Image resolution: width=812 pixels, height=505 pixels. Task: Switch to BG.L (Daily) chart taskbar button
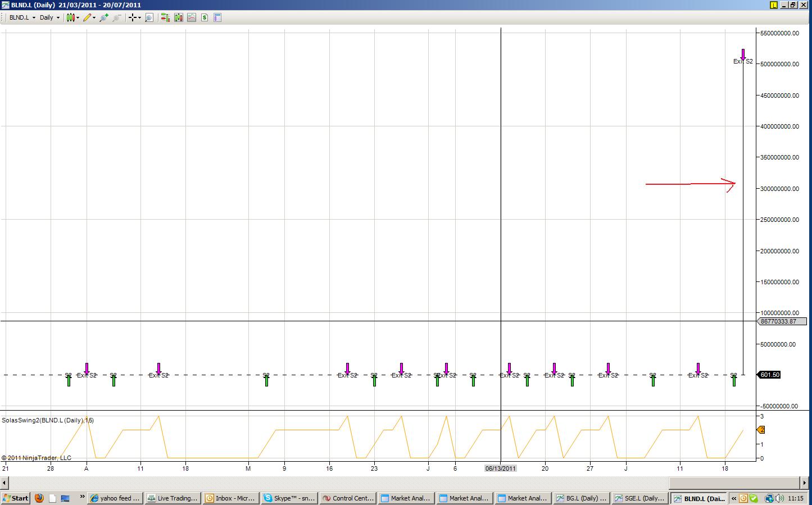coord(580,498)
